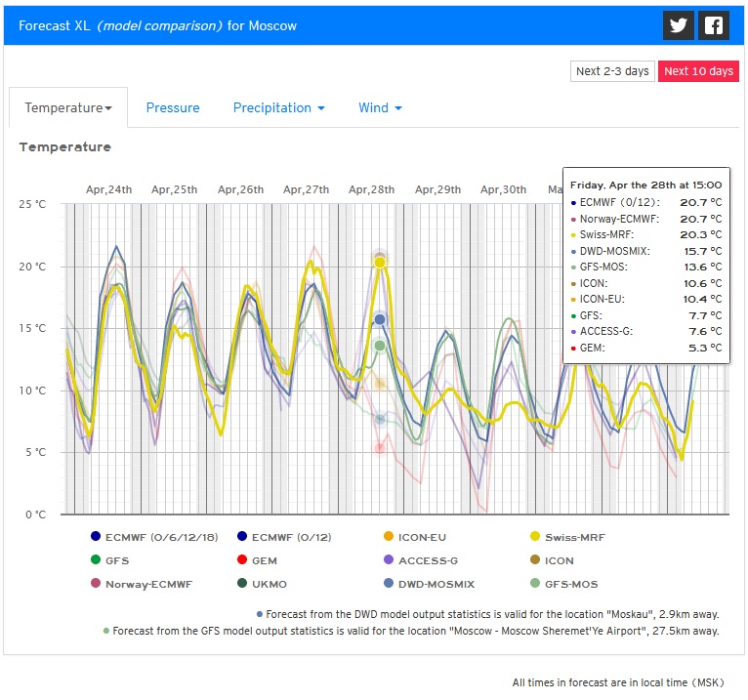Toggle the ICON legend series
748x700 pixels.
click(552, 560)
